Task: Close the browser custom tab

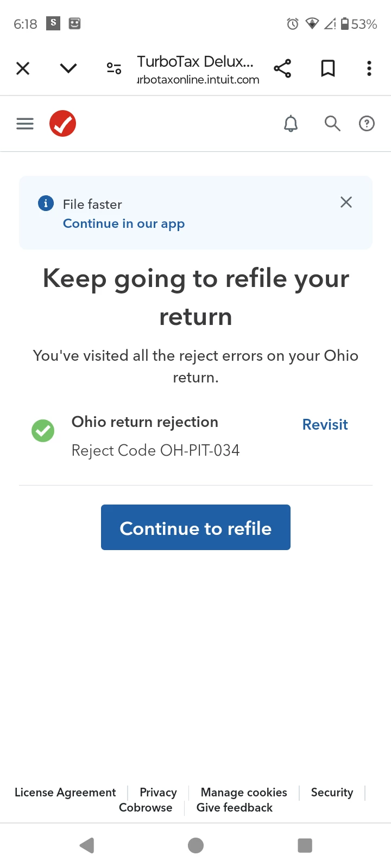Action: point(23,68)
